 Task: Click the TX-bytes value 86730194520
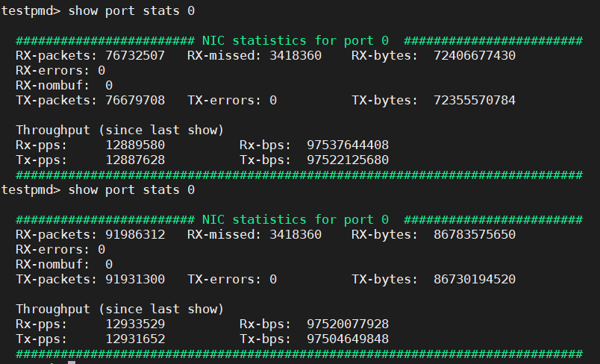474,279
